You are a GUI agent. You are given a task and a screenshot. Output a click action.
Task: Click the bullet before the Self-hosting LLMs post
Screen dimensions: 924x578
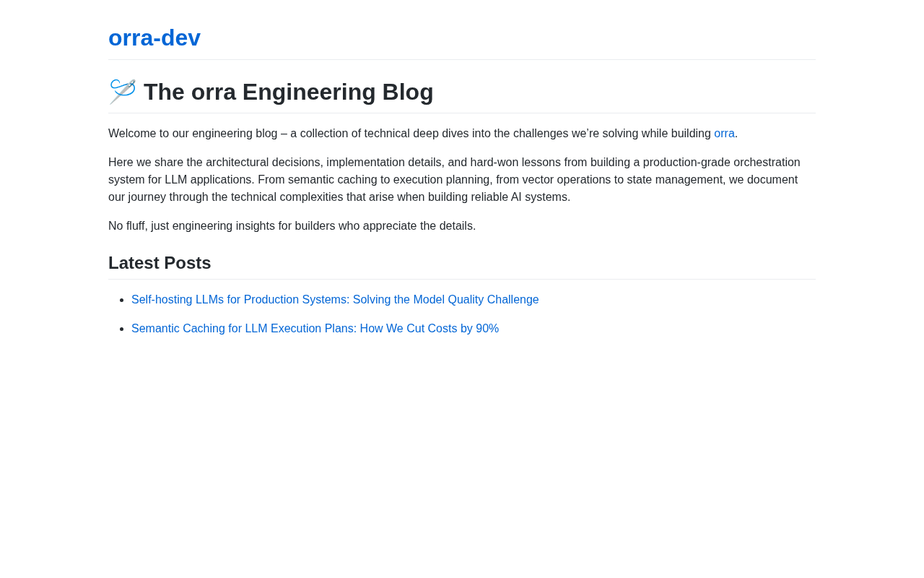click(121, 300)
